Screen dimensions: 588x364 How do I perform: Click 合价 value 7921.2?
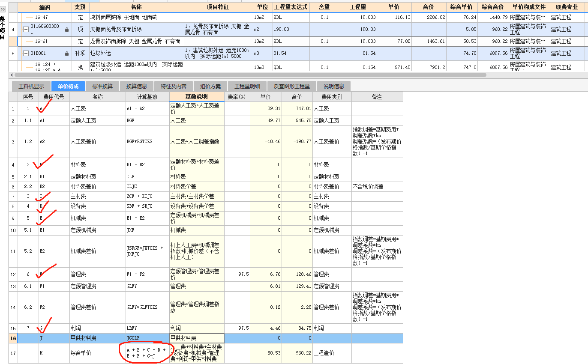tap(436, 67)
